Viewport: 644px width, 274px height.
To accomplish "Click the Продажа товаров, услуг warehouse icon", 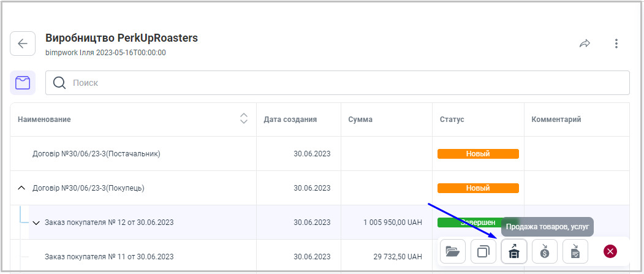I will point(514,251).
